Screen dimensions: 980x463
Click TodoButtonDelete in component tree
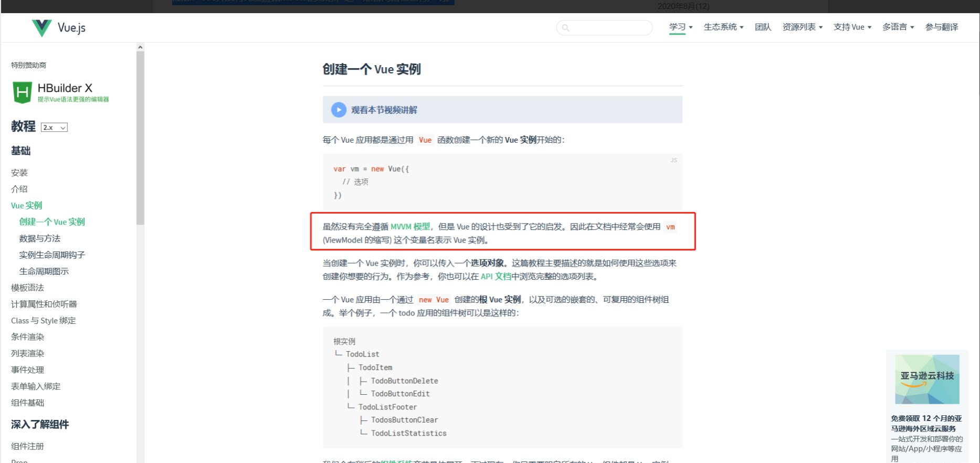(404, 381)
